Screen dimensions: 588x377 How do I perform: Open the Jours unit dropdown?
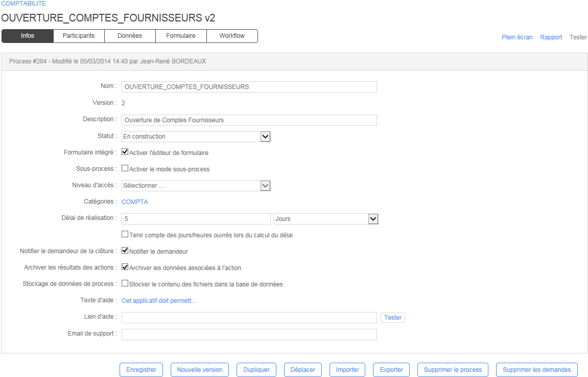tap(373, 219)
